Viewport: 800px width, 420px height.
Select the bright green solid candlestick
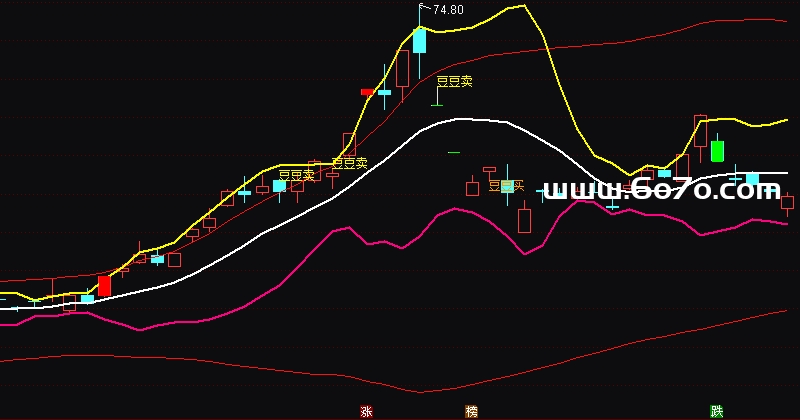coord(717,151)
